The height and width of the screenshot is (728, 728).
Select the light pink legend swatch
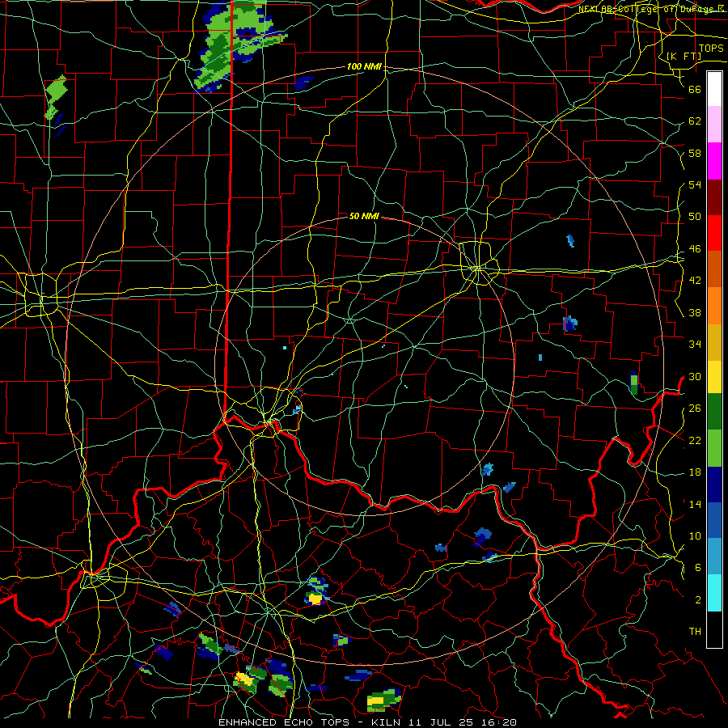click(x=714, y=125)
